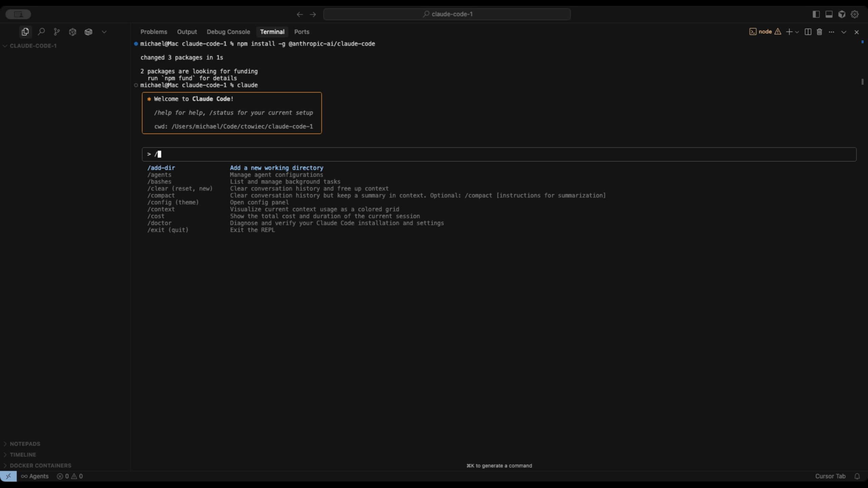Screen dimensions: 868x488
Task: Click the warning triangle next to node
Action: pos(778,32)
